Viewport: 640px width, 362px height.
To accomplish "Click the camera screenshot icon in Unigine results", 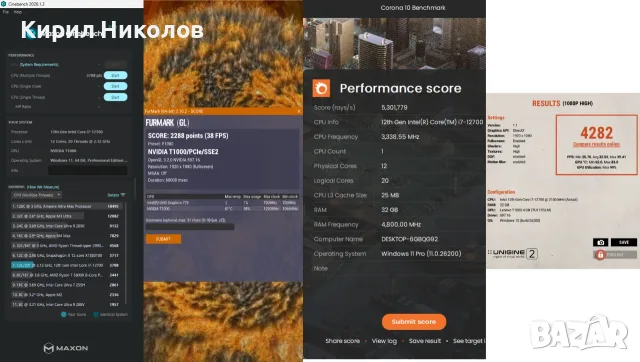I will pos(600,242).
